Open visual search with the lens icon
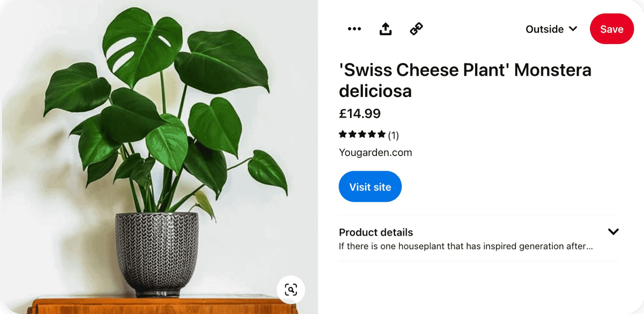Screen dimensions: 644x314 291,289
